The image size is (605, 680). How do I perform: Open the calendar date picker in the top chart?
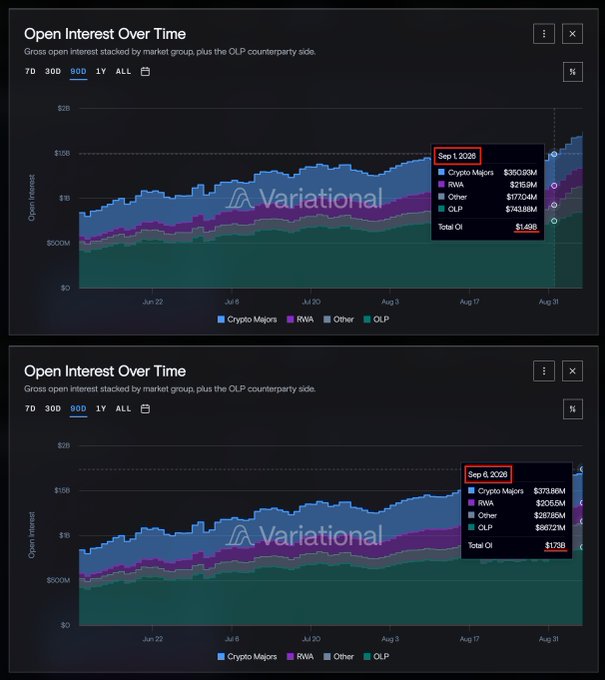145,72
